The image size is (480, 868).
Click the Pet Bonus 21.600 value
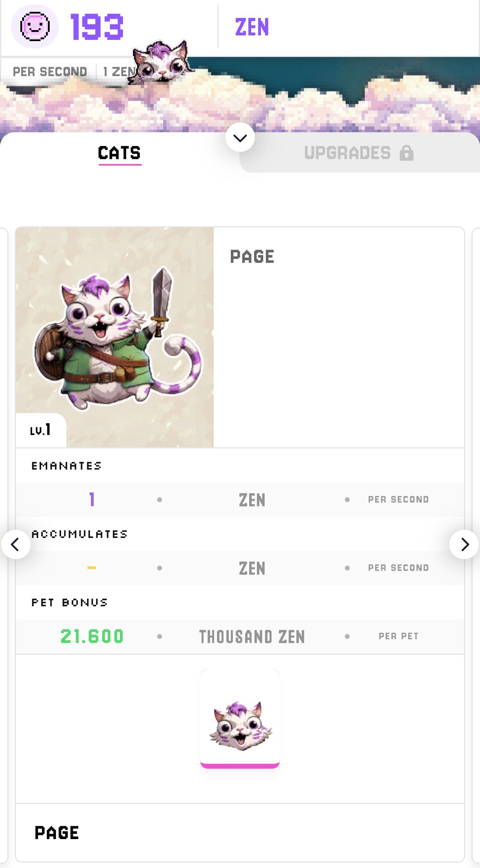[x=92, y=636]
